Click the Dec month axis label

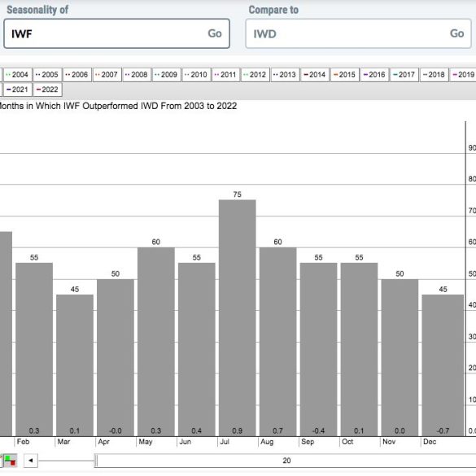point(430,442)
